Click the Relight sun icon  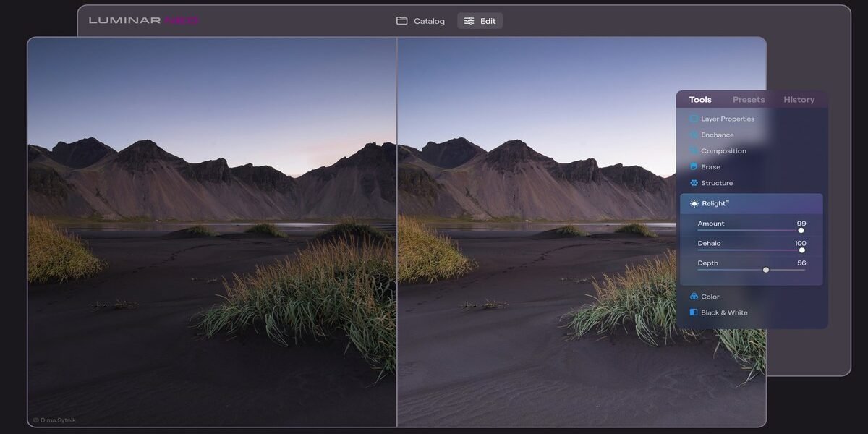(694, 204)
